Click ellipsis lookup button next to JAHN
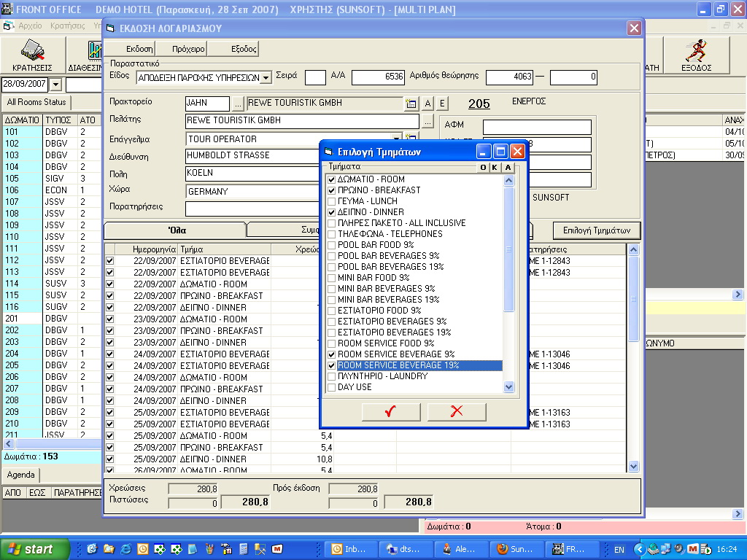The width and height of the screenshot is (747, 560). 239,104
